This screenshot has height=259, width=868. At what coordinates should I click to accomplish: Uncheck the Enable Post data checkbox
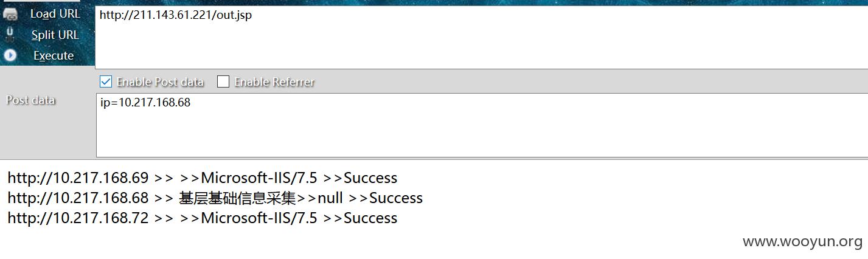pyautogui.click(x=105, y=81)
